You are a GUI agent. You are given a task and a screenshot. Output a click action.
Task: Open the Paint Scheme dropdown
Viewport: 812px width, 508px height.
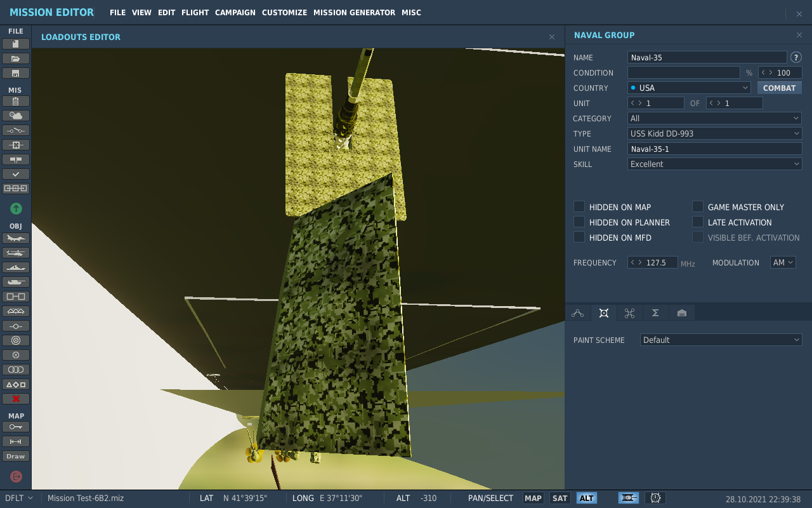pyautogui.click(x=721, y=340)
